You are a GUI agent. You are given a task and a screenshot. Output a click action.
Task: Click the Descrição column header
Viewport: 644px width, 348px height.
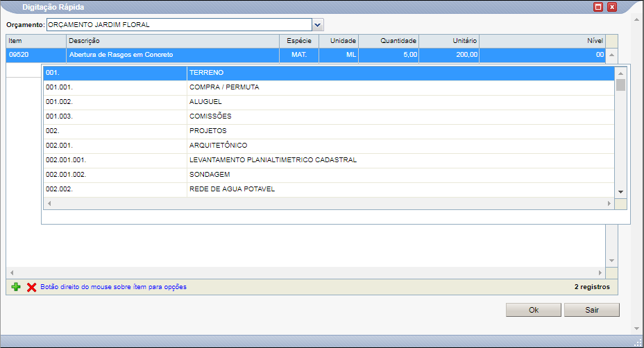(x=173, y=41)
